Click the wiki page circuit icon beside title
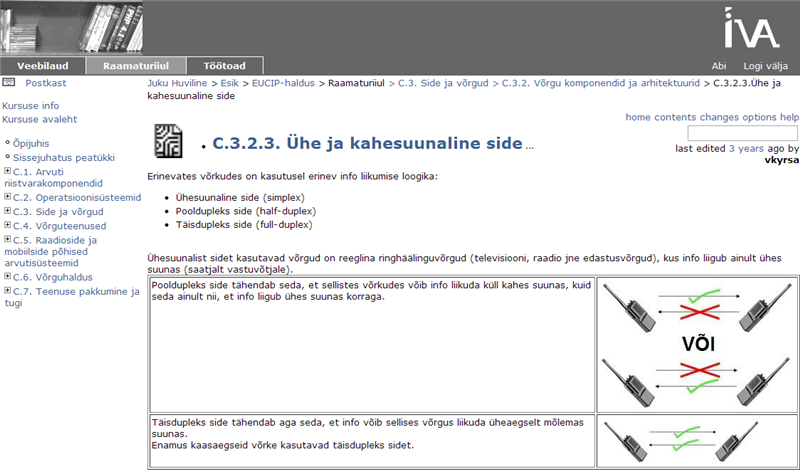The height and width of the screenshot is (476, 800). click(168, 141)
